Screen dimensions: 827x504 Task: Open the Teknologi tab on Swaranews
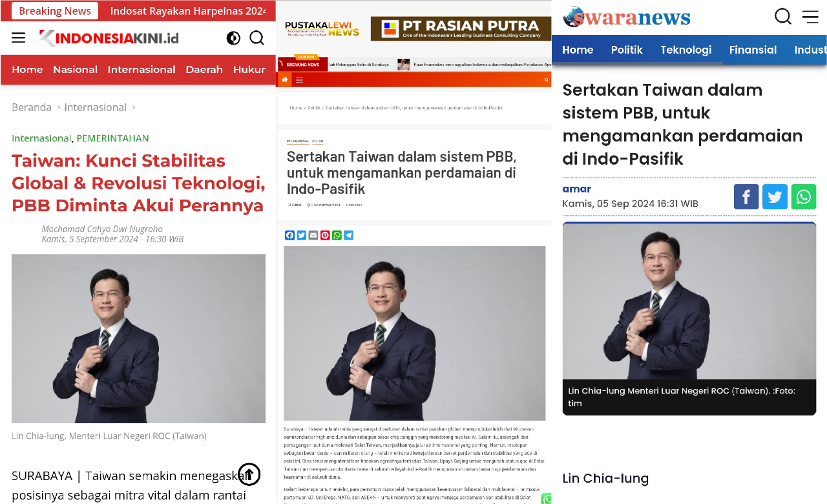686,50
